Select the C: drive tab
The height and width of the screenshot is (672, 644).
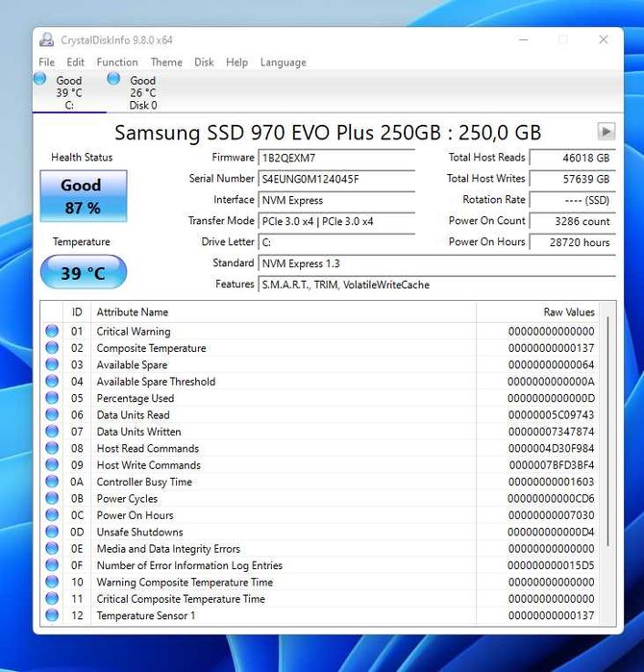[69, 92]
